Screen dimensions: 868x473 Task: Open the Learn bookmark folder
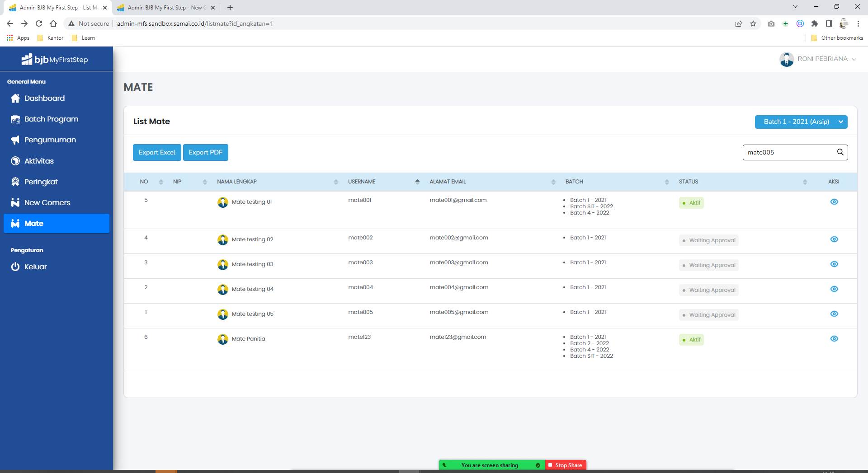[84, 38]
